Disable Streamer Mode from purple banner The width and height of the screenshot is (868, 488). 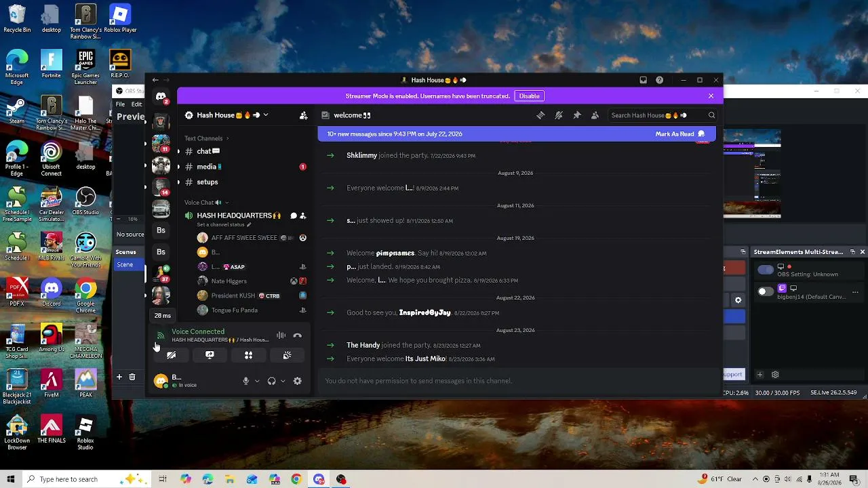click(x=529, y=96)
